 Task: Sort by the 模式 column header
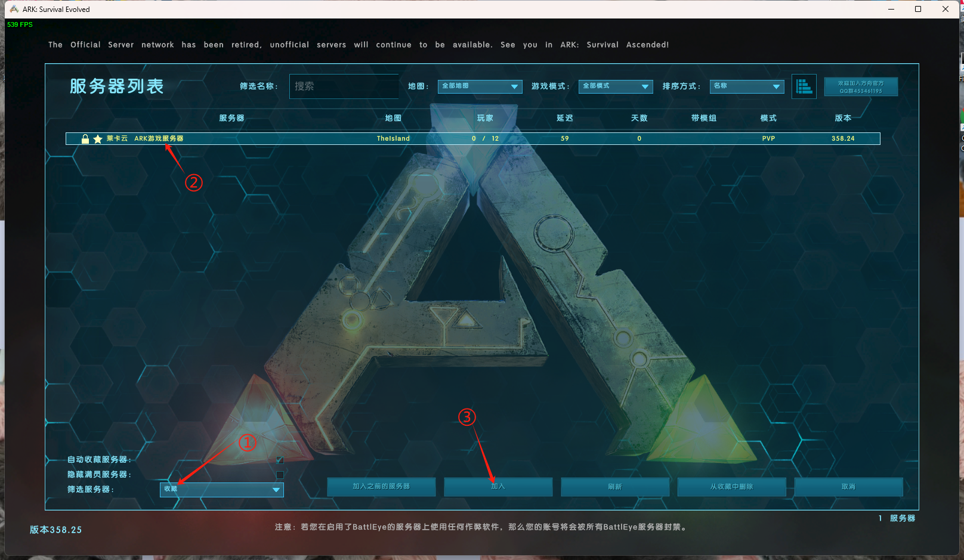coord(768,118)
